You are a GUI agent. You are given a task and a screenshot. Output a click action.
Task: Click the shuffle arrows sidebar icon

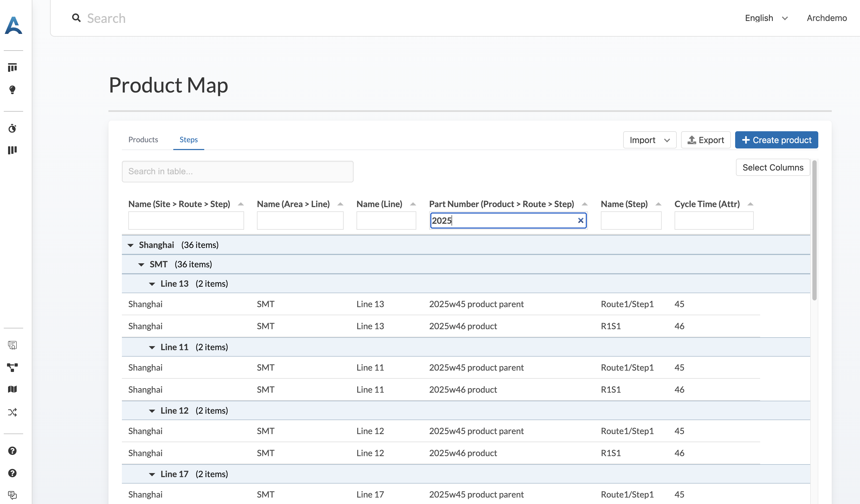12,412
